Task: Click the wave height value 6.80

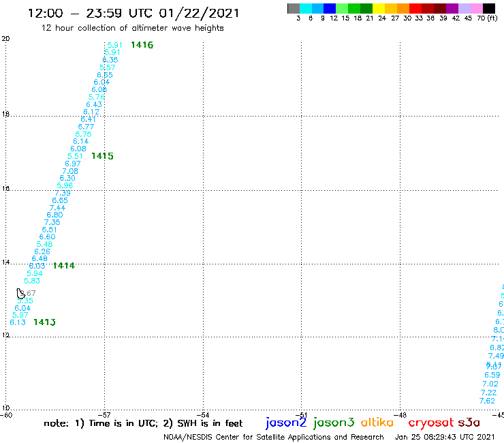Action: 54,215
